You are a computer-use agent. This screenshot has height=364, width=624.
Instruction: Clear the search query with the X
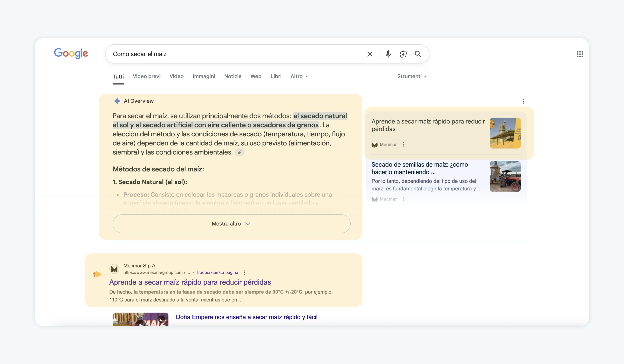[370, 54]
